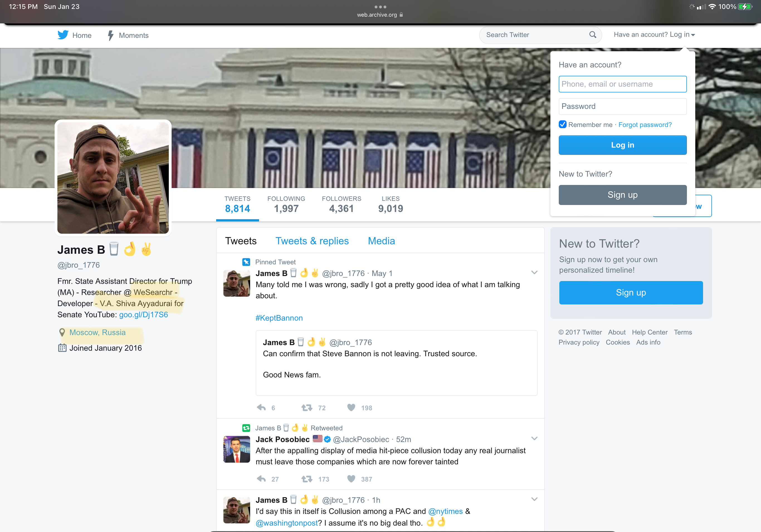This screenshot has height=532, width=761.
Task: Click James B avatar on pinned tweet
Action: click(237, 283)
